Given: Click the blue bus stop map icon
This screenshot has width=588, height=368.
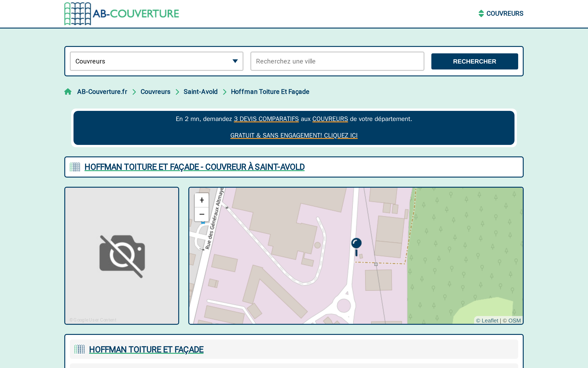Looking at the screenshot, I should 203,222.
